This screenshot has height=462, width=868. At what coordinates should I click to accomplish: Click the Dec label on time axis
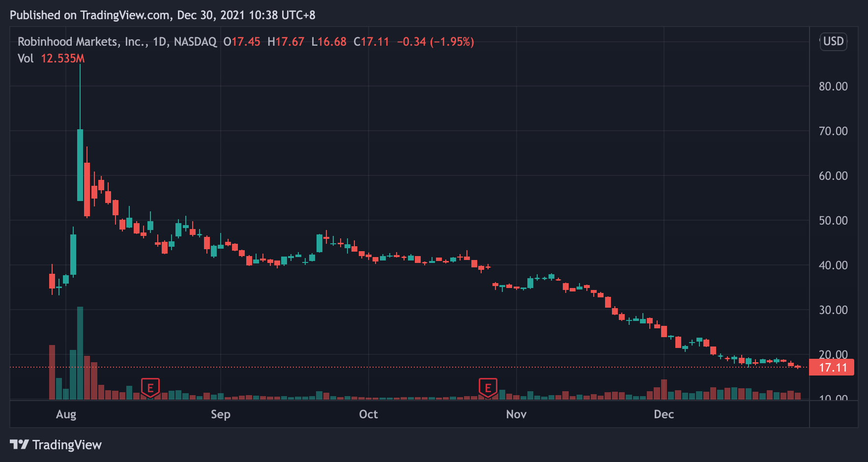tap(664, 414)
